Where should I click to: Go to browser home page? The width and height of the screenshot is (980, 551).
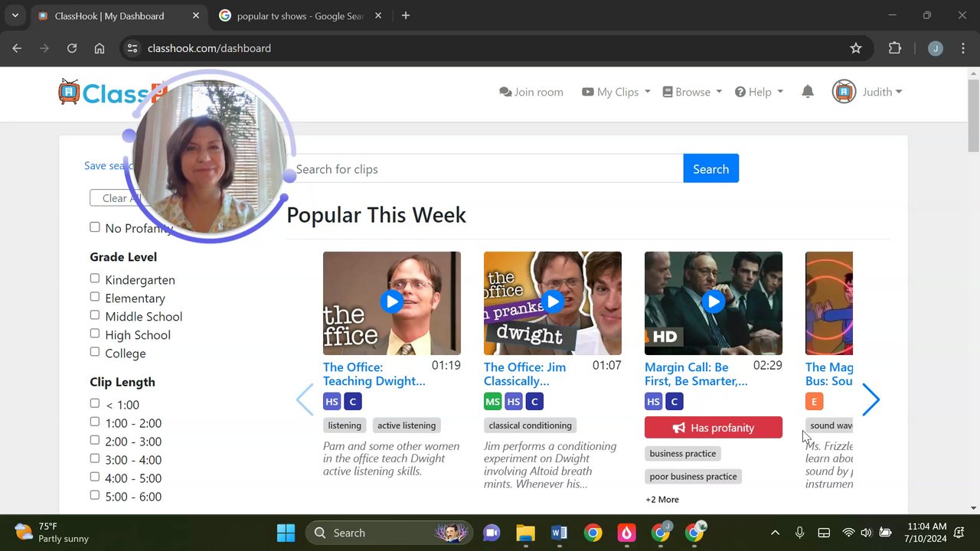[100, 48]
